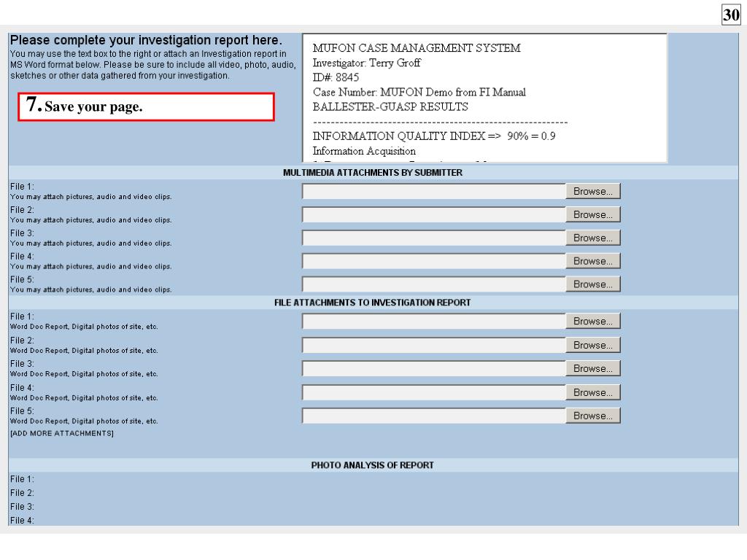Click 'Case Number: MUFON Demo' text line
The image size is (747, 560).
pyautogui.click(x=419, y=93)
